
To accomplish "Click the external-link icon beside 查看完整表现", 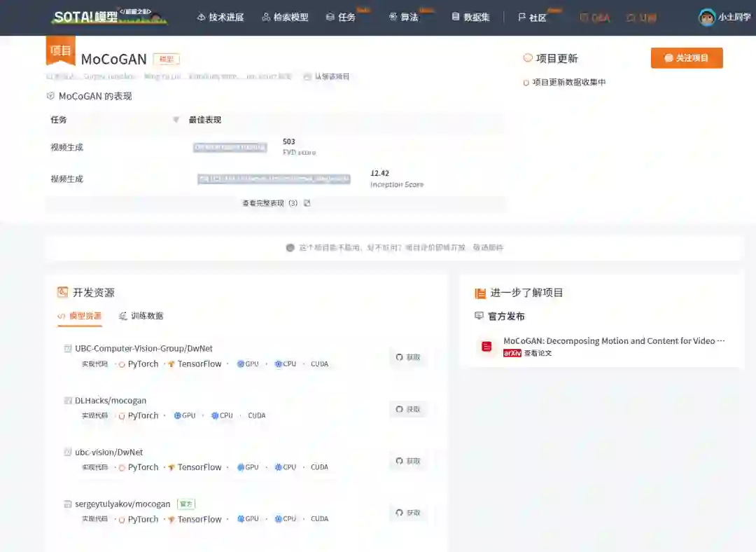I will tap(307, 203).
